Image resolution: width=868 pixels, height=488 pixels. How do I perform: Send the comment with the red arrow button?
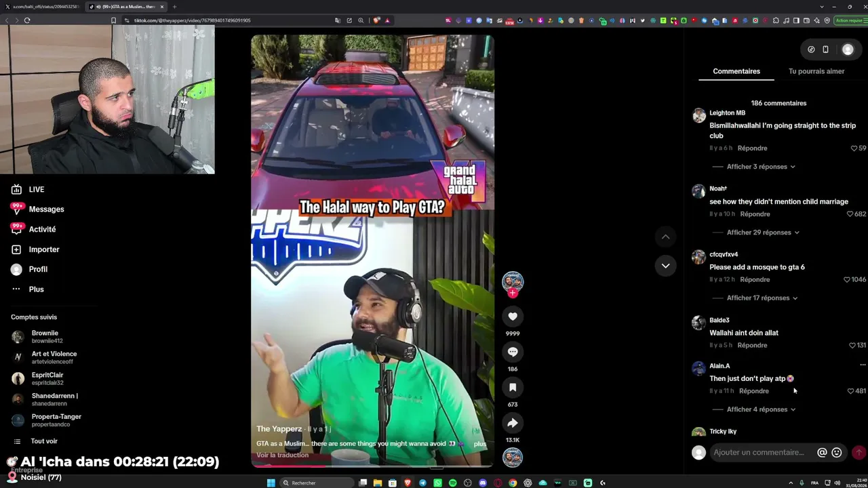[x=859, y=453]
